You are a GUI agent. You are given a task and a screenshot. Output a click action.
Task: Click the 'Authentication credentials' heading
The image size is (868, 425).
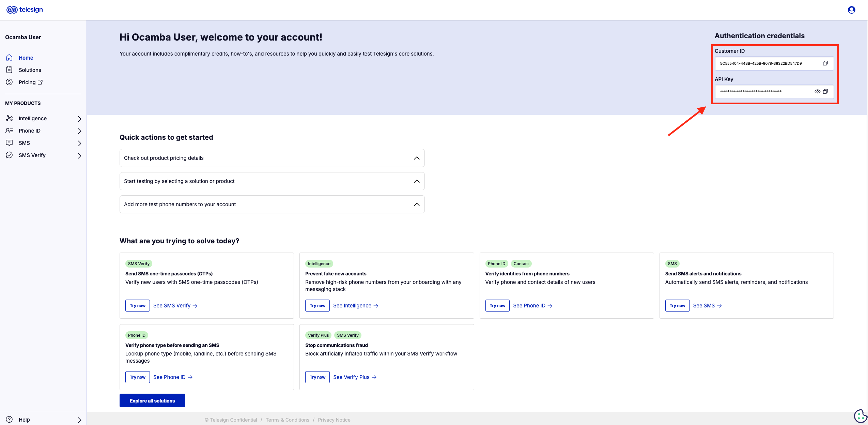pos(760,36)
